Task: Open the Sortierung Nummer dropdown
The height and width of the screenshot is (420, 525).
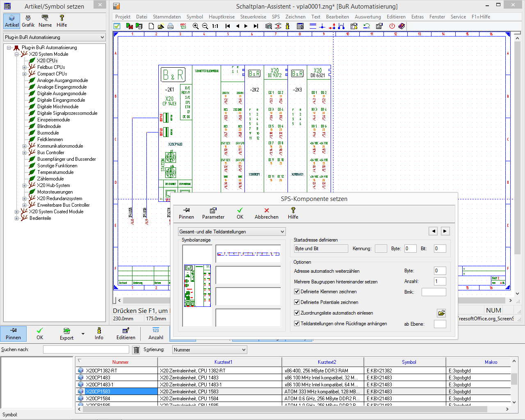Action: point(209,350)
